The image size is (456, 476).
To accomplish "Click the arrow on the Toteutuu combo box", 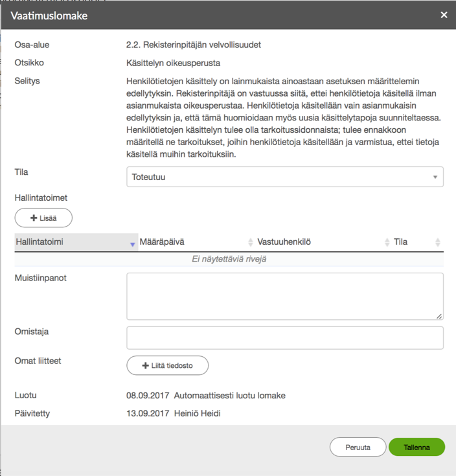I will click(435, 177).
